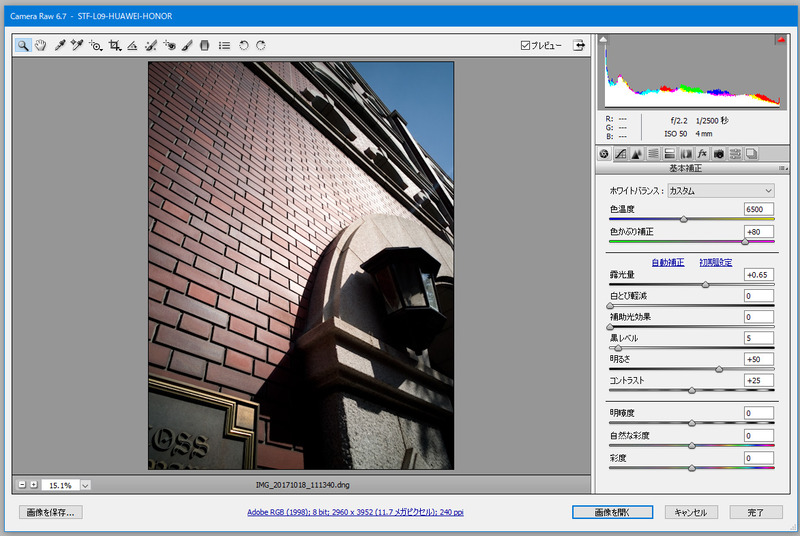Toggle the プレビュー checkbox
800x536 pixels.
tap(525, 45)
